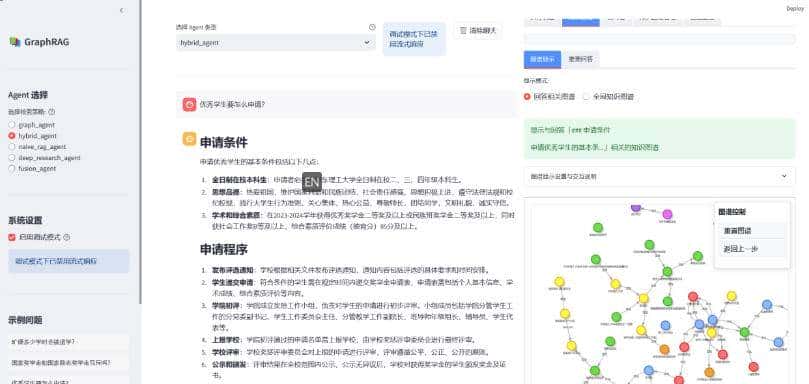Click the Agent 选择 sidebar heading
The width and height of the screenshot is (809, 384).
click(28, 95)
